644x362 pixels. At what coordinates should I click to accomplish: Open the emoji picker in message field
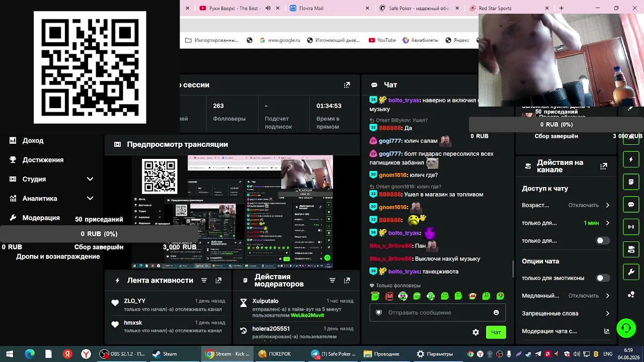(496, 313)
